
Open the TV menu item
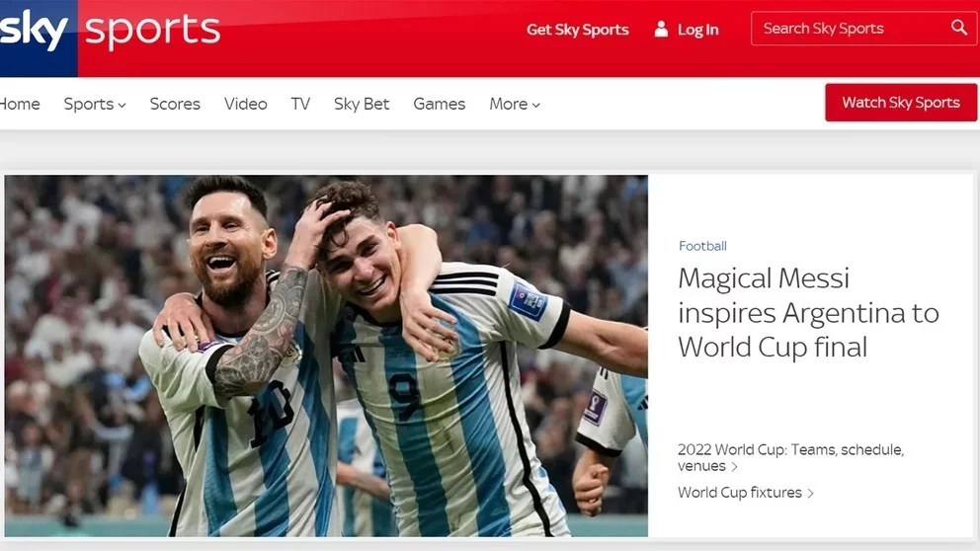(x=300, y=104)
